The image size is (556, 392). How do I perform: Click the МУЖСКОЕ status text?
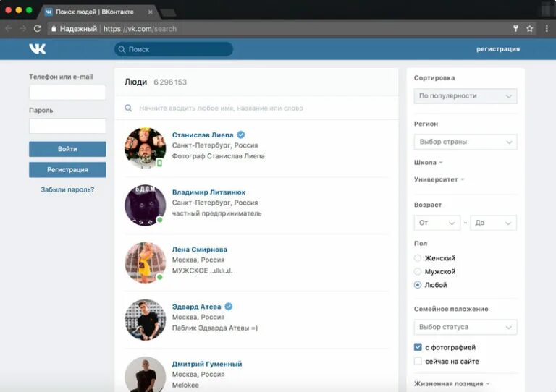coord(202,270)
